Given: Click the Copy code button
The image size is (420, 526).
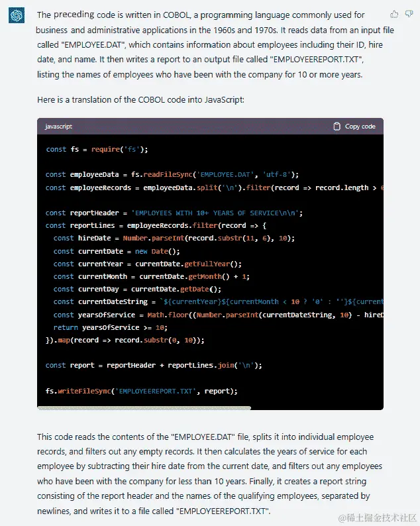Looking at the screenshot, I should pos(354,127).
